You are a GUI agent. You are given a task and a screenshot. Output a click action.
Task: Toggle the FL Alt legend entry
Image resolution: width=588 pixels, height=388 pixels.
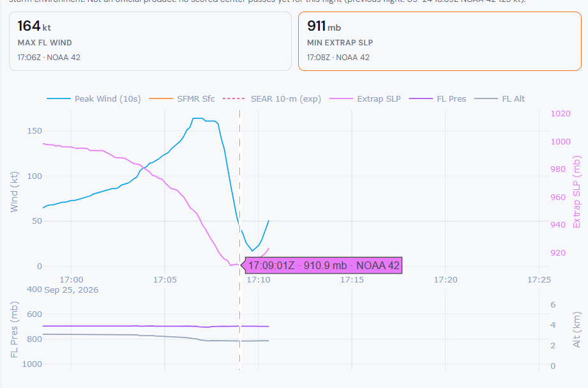coord(499,99)
